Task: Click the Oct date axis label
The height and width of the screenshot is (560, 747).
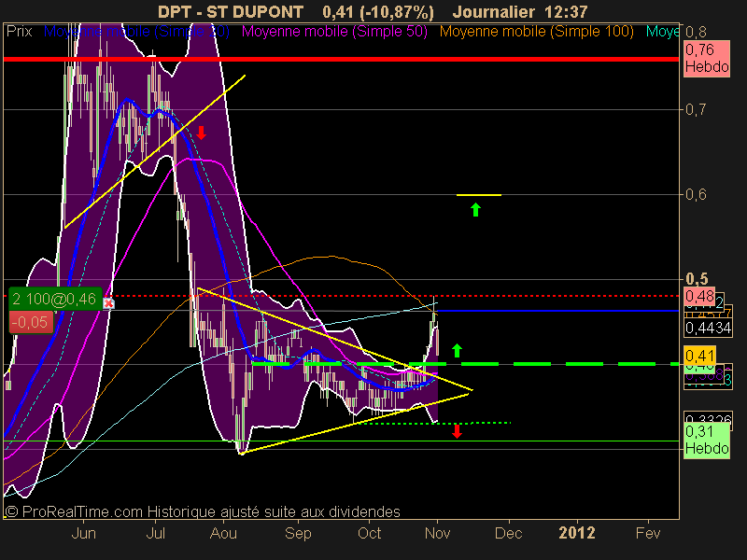Action: (x=369, y=533)
